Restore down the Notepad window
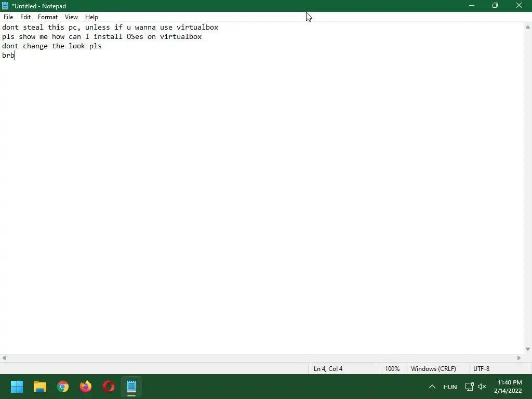 coord(495,6)
